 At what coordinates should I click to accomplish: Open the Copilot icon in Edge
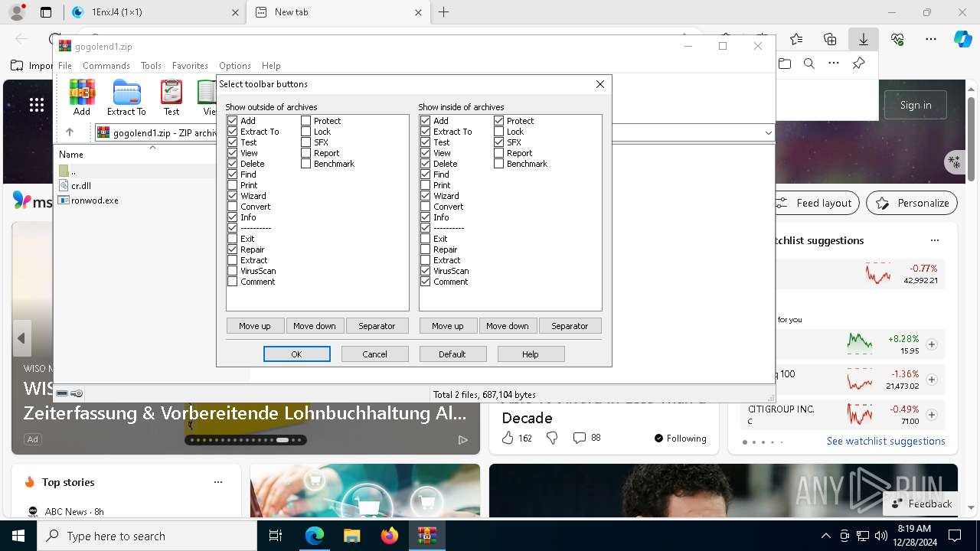962,39
